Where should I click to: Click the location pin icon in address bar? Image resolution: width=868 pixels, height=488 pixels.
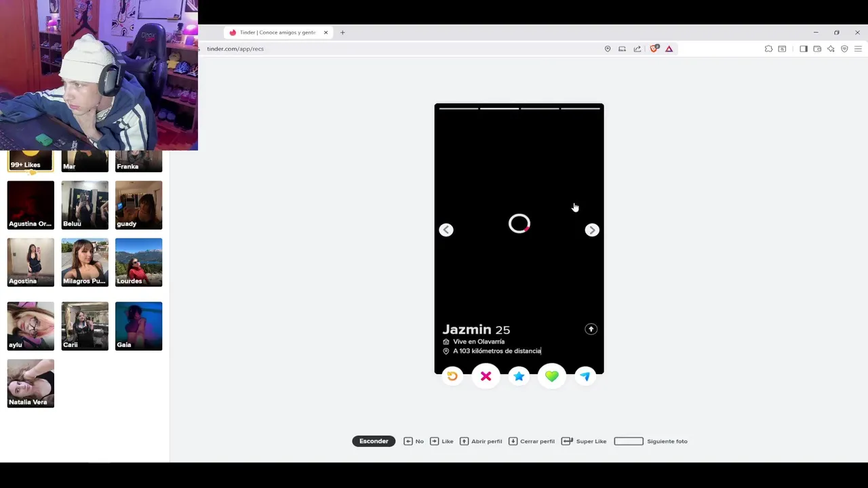(x=608, y=49)
